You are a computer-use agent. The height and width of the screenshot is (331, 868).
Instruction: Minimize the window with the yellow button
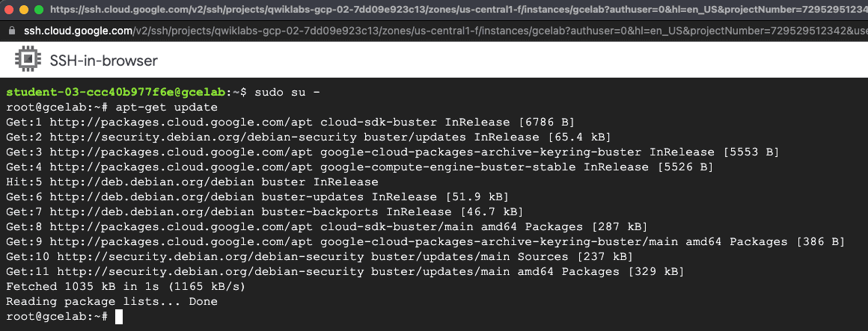pyautogui.click(x=23, y=10)
